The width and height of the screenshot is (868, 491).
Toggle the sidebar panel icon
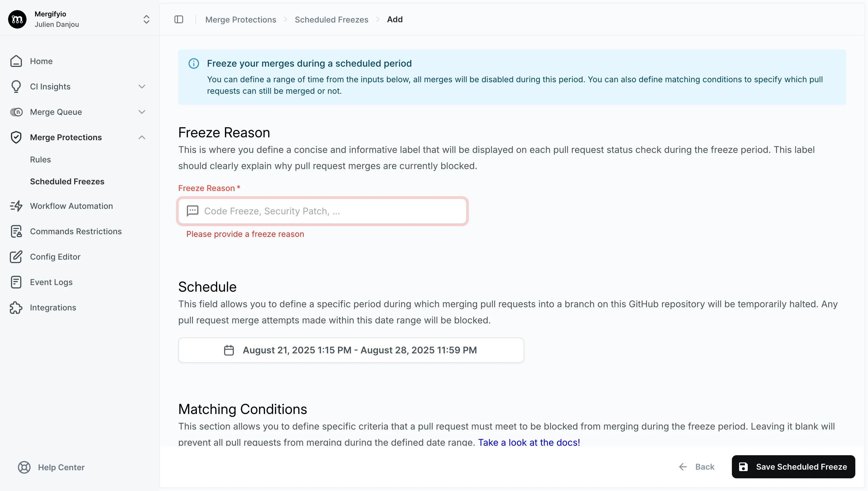point(179,20)
